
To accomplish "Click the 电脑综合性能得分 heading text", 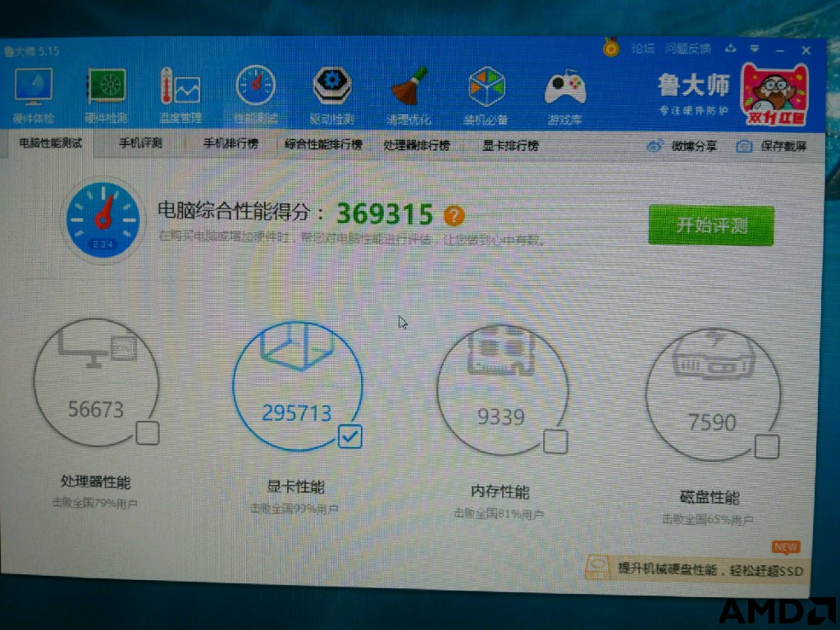I will (234, 211).
